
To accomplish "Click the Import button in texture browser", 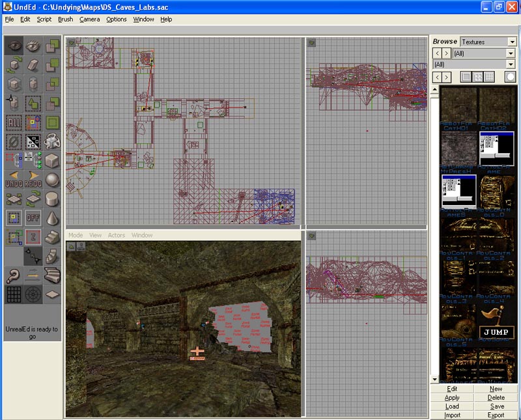I will 452,415.
